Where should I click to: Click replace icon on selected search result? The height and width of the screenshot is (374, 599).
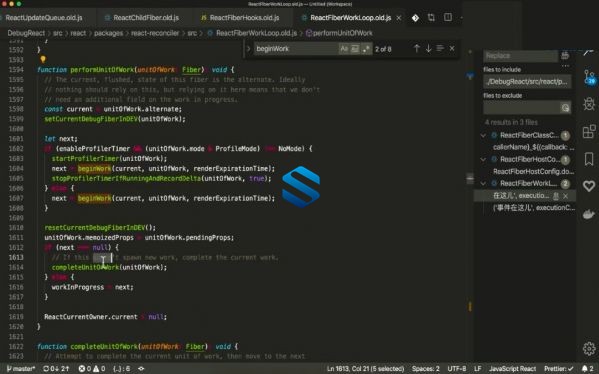pyautogui.click(x=556, y=196)
